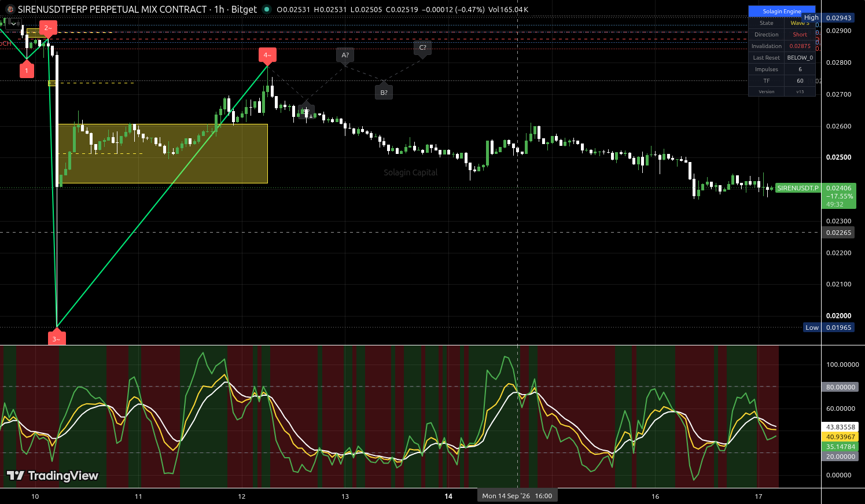
Task: Click the SIREN coin logo icon
Action: pos(10,9)
